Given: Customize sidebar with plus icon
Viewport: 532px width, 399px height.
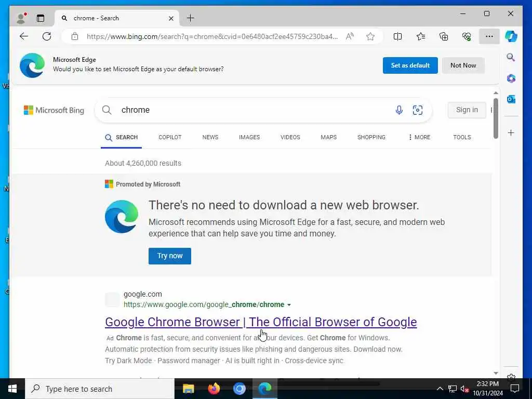Looking at the screenshot, I should click(x=511, y=132).
